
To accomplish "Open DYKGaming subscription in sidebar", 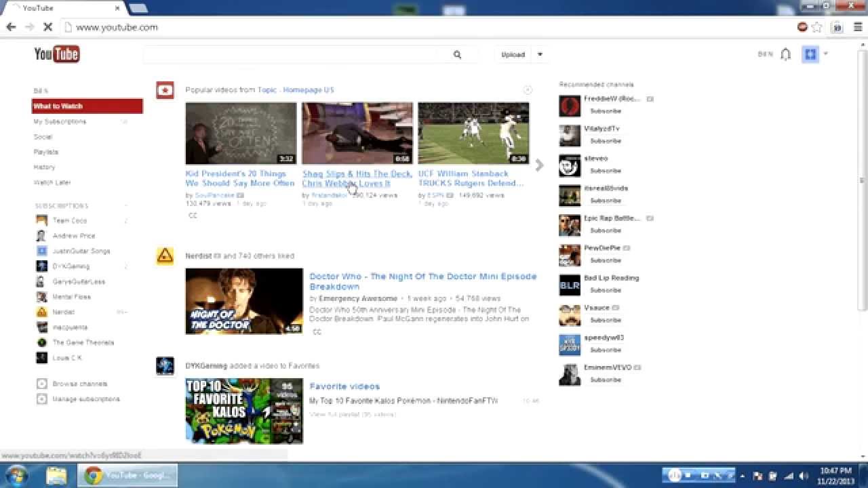I will pos(71,266).
